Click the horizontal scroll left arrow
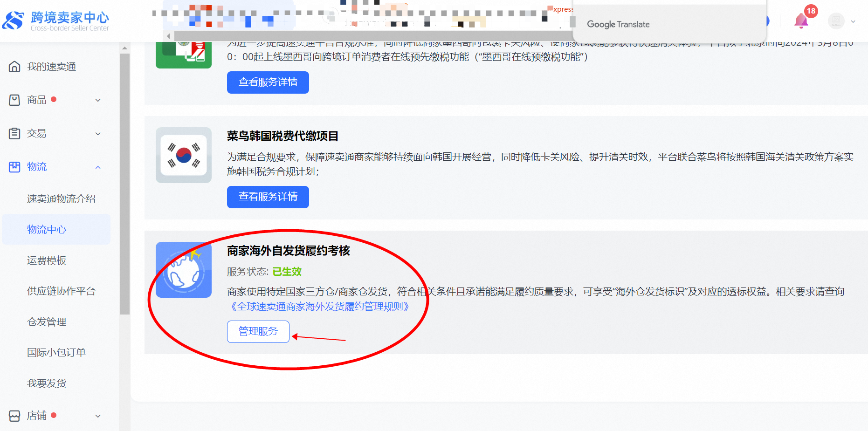868x431 pixels. [168, 36]
